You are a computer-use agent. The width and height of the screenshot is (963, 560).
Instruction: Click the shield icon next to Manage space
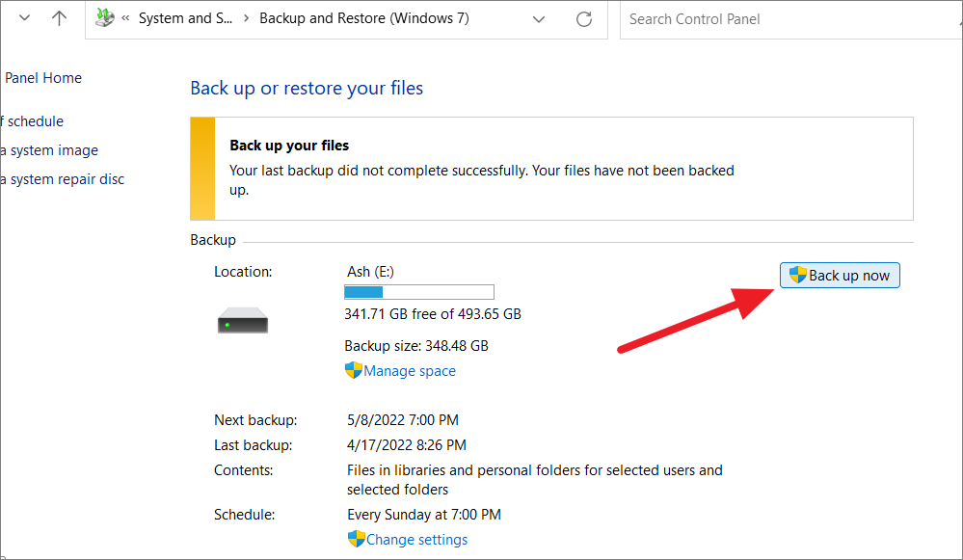[353, 370]
